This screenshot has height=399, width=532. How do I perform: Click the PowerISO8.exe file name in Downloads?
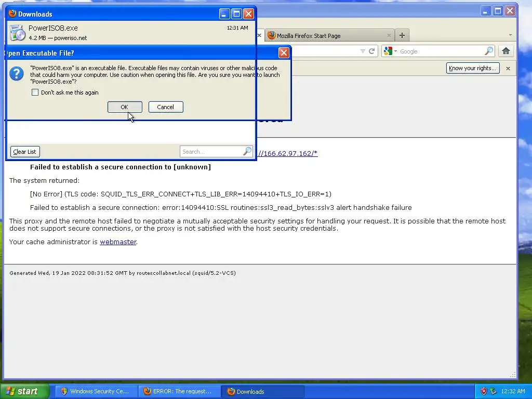coord(53,28)
